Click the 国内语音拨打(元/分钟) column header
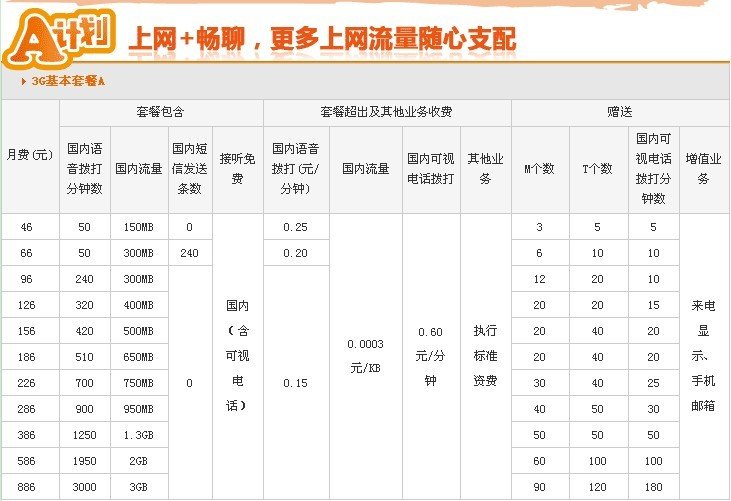The height and width of the screenshot is (501, 731). (x=296, y=169)
